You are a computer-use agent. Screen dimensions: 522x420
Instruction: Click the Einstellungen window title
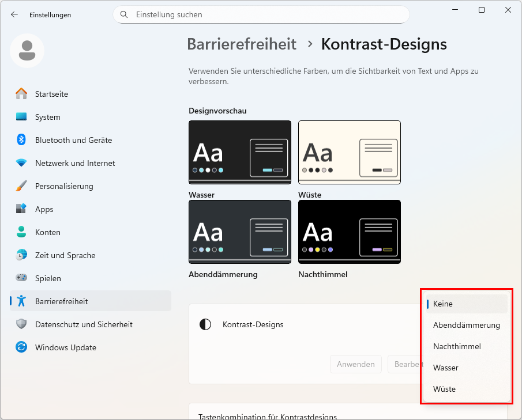tap(50, 14)
